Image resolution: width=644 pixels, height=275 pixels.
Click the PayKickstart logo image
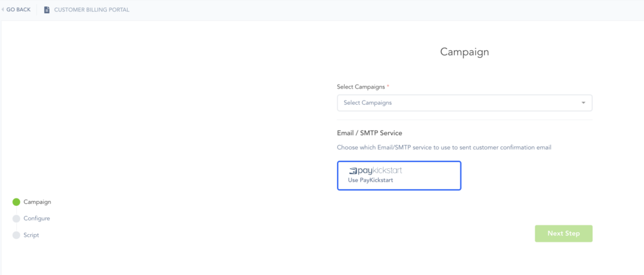pos(384,171)
